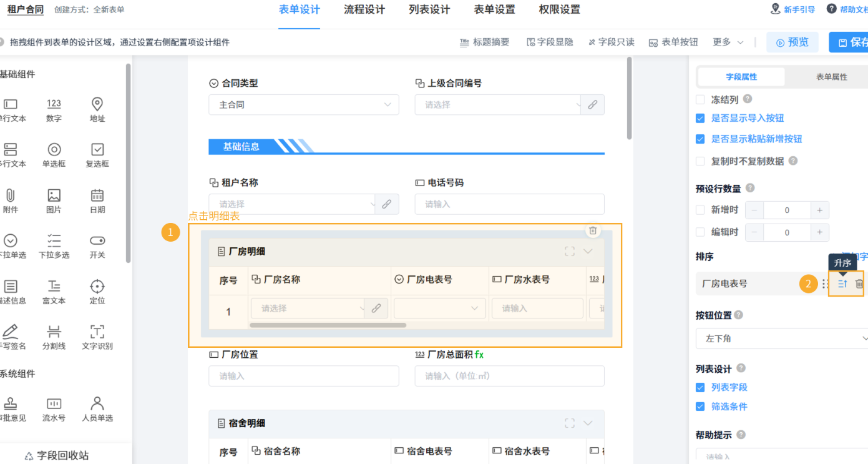This screenshot has height=464, width=868.
Task: Enable preset rows 新增时 checkbox
Action: point(700,210)
